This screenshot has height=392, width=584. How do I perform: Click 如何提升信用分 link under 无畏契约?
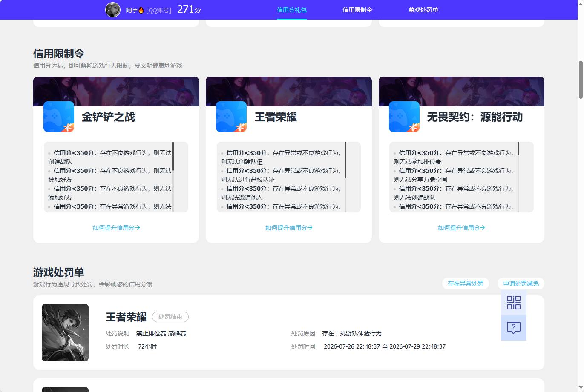point(461,228)
